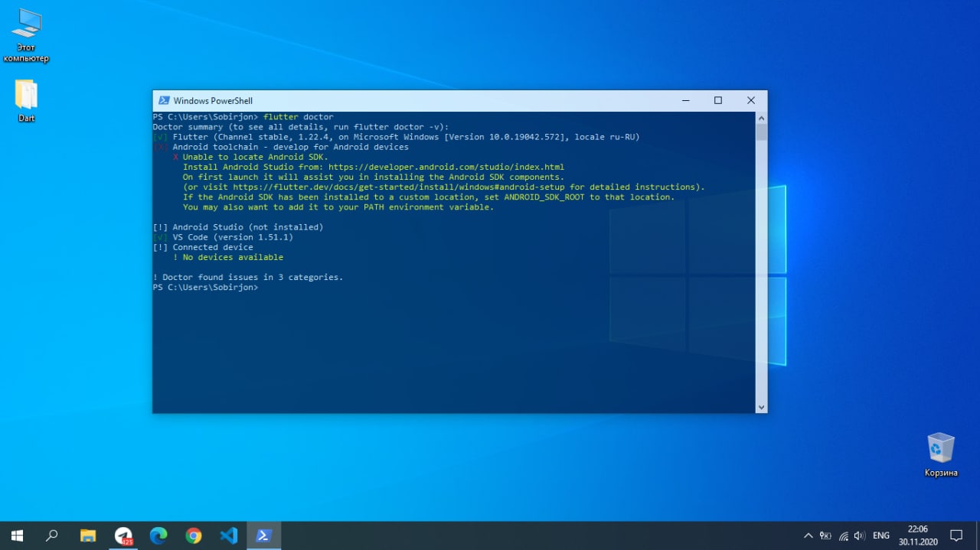Maximize the Windows PowerShell window
Viewport: 980px width, 550px height.
tap(718, 100)
